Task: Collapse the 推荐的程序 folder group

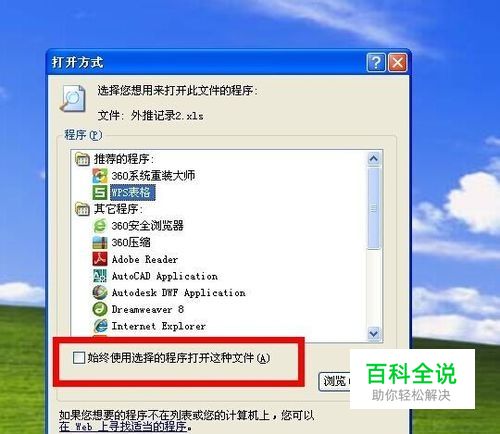Action: pos(82,159)
